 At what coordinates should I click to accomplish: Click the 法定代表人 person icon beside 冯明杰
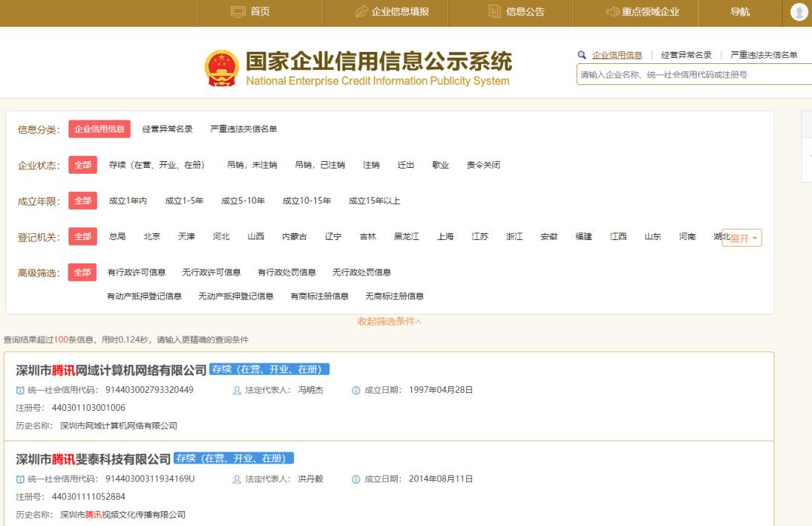(x=235, y=390)
